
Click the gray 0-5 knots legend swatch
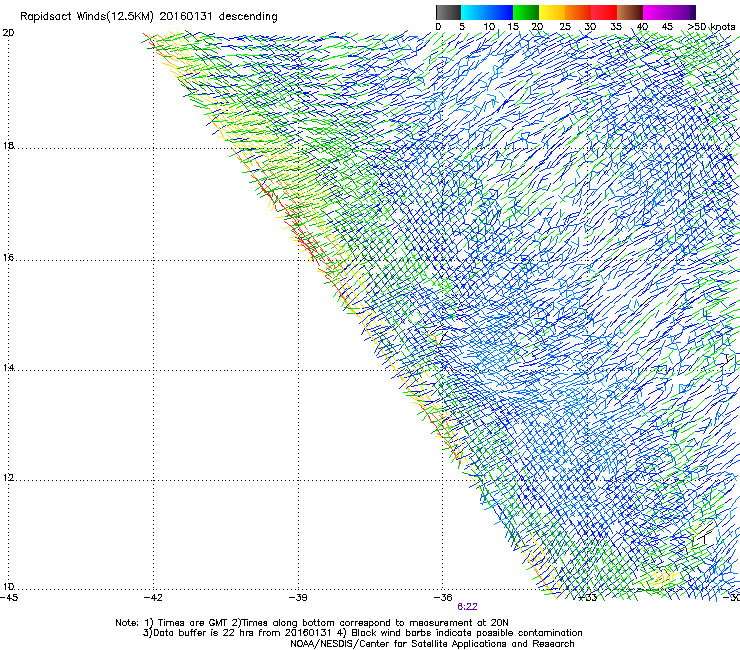[x=448, y=12]
